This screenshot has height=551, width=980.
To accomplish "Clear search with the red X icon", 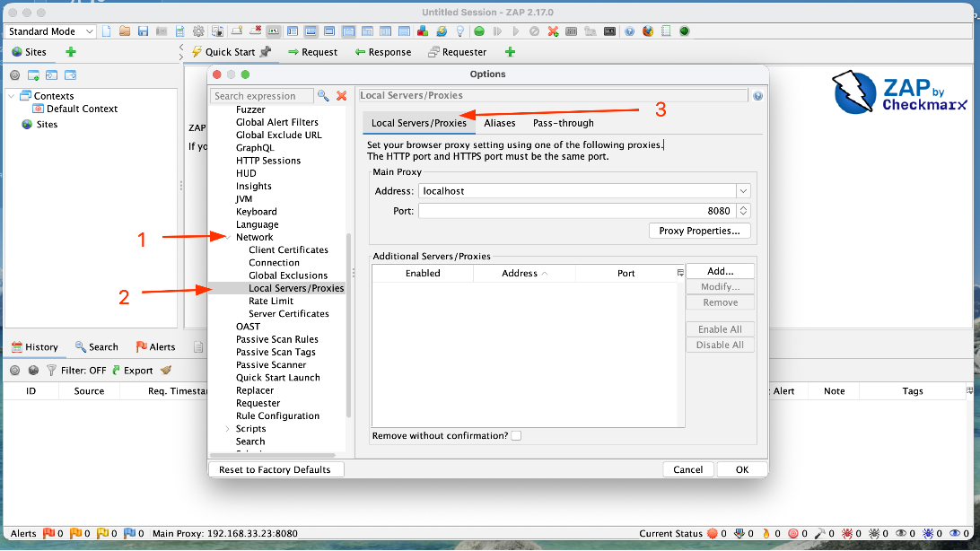I will (341, 96).
